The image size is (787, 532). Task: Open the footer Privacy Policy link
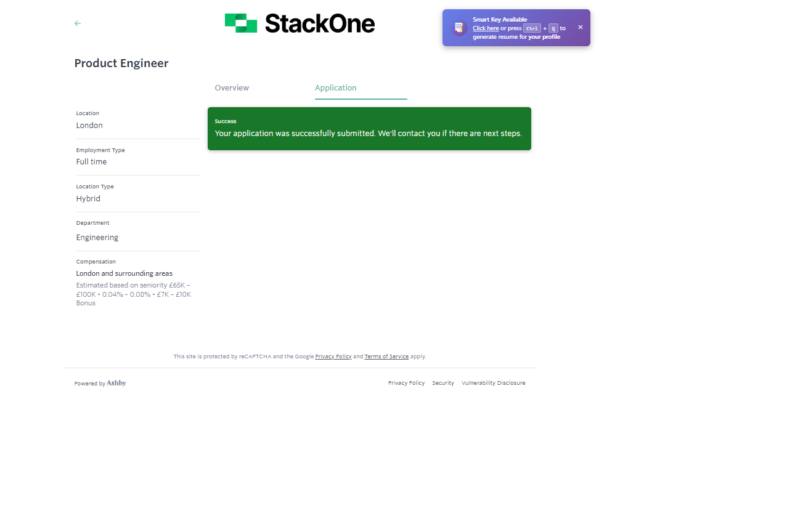[406, 383]
